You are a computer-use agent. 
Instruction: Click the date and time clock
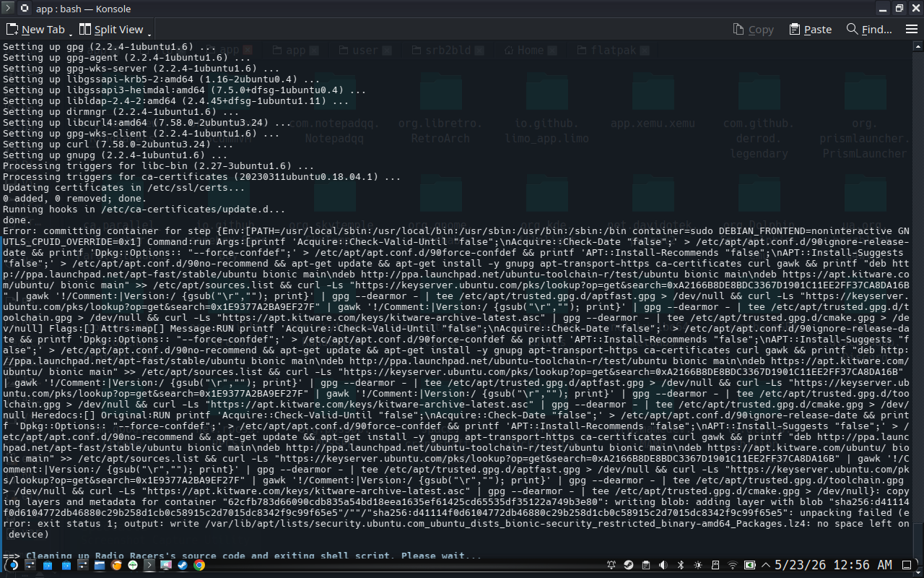(x=834, y=565)
